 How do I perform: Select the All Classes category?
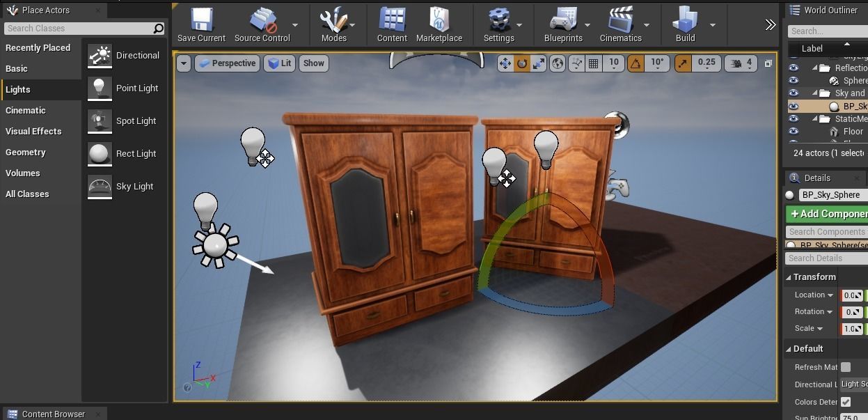coord(27,194)
